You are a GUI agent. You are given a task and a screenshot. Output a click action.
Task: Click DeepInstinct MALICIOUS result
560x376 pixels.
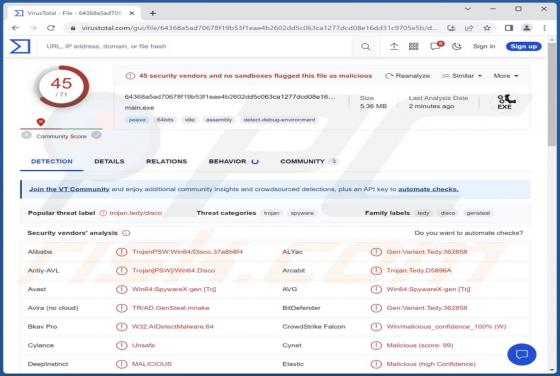(x=152, y=364)
